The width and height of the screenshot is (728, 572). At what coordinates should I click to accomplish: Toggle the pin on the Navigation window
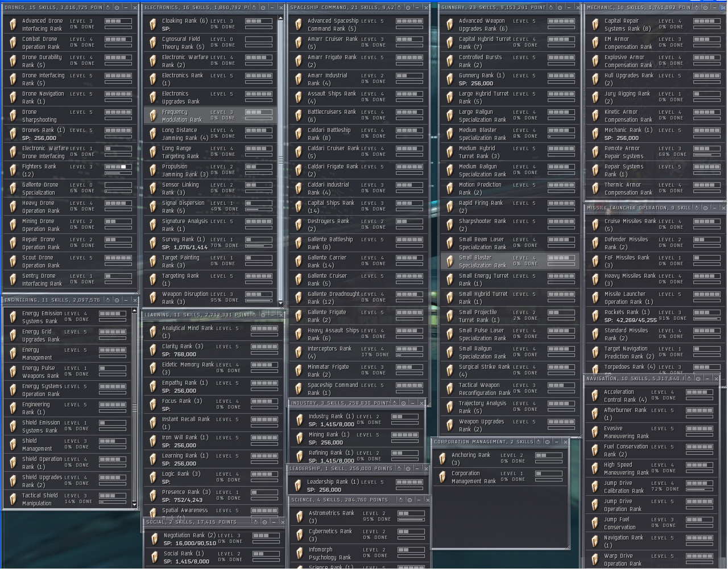[698, 378]
